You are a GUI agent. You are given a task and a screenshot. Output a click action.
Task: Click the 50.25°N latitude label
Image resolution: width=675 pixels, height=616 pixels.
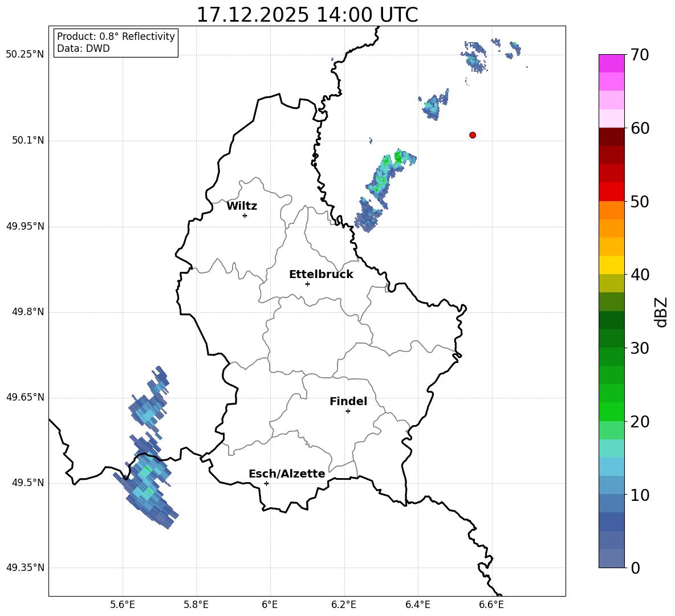pyautogui.click(x=25, y=55)
